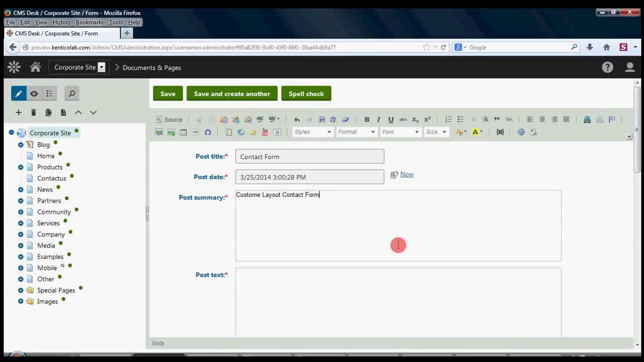
Task: Undo last edit
Action: tap(297, 120)
